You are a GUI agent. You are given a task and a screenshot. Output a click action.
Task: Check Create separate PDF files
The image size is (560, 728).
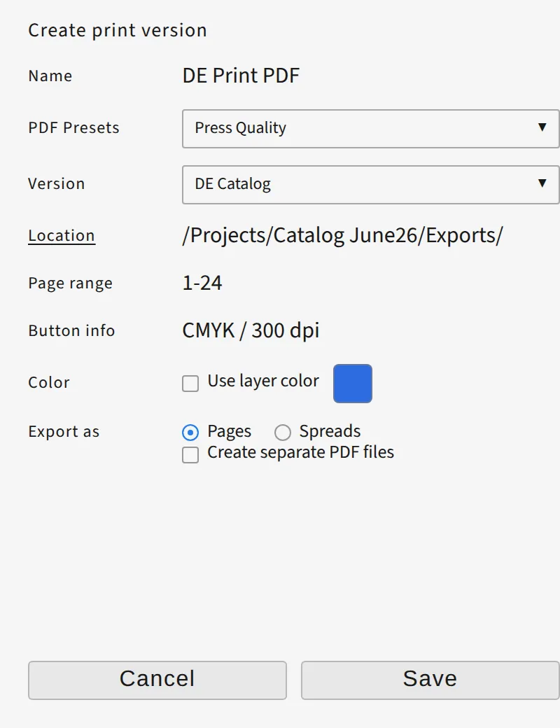pyautogui.click(x=190, y=454)
